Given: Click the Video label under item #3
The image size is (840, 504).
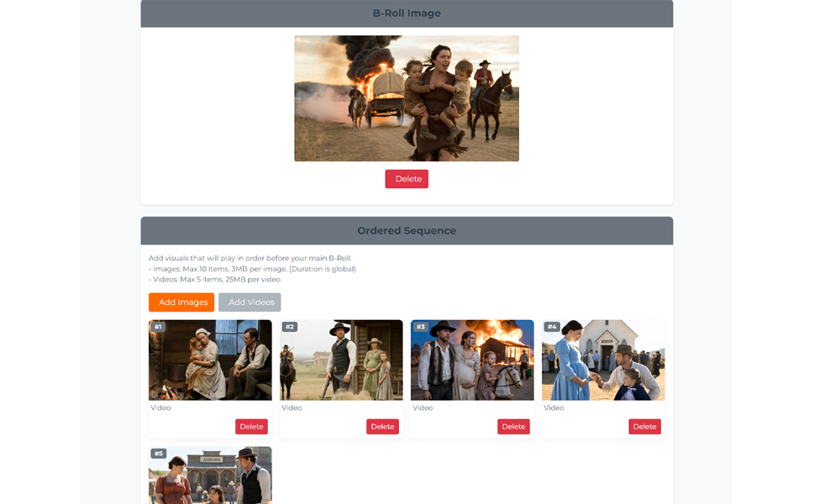Looking at the screenshot, I should [x=423, y=407].
